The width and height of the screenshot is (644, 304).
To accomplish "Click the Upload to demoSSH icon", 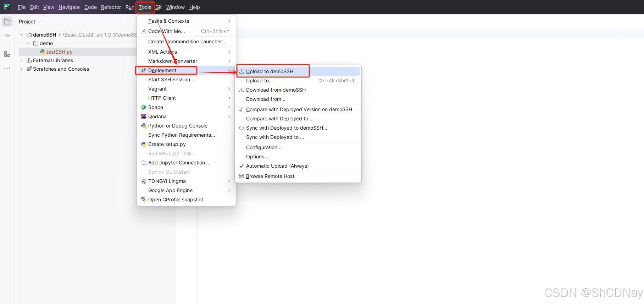I will 241,71.
